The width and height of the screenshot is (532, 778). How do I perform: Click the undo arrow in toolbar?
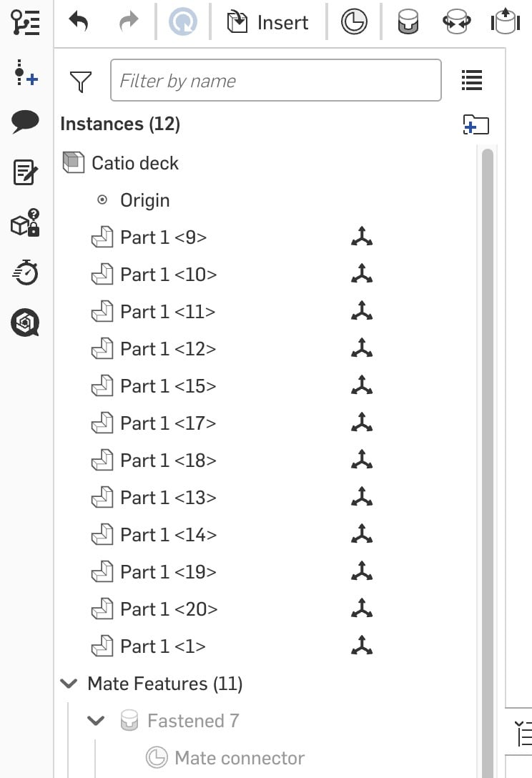click(79, 22)
